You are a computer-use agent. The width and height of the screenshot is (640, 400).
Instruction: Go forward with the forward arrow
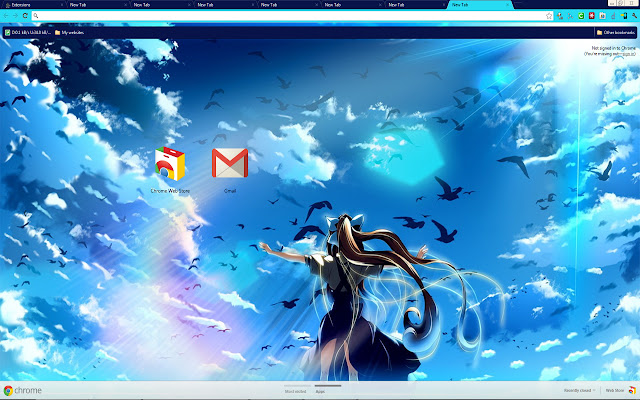[x=16, y=16]
